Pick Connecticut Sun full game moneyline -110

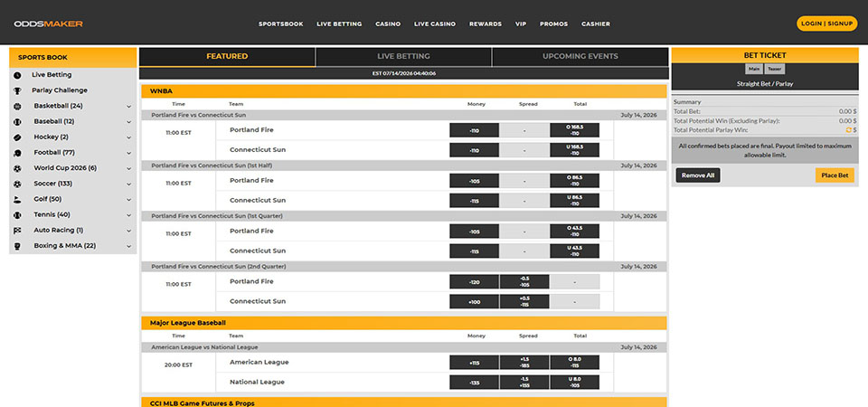tap(475, 150)
